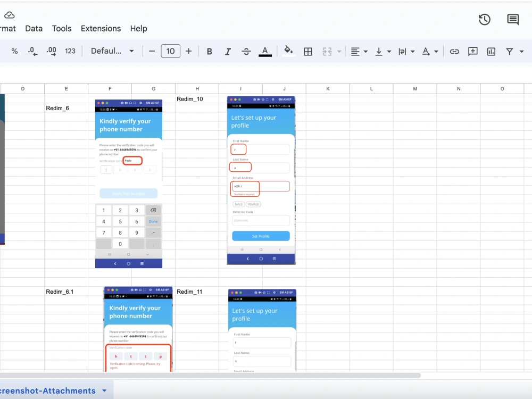Select column O header

tap(502, 88)
